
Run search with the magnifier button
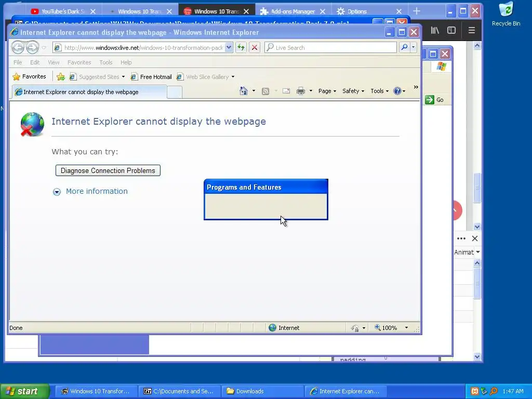click(x=404, y=47)
